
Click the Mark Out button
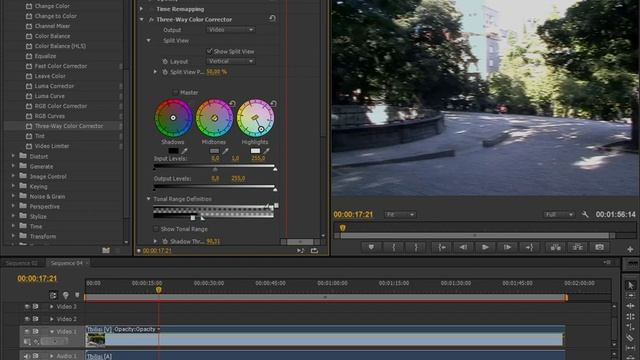click(416, 247)
